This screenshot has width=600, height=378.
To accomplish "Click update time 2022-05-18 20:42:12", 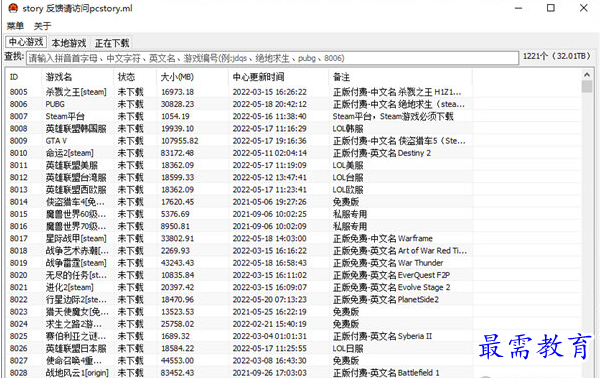I will coord(269,104).
